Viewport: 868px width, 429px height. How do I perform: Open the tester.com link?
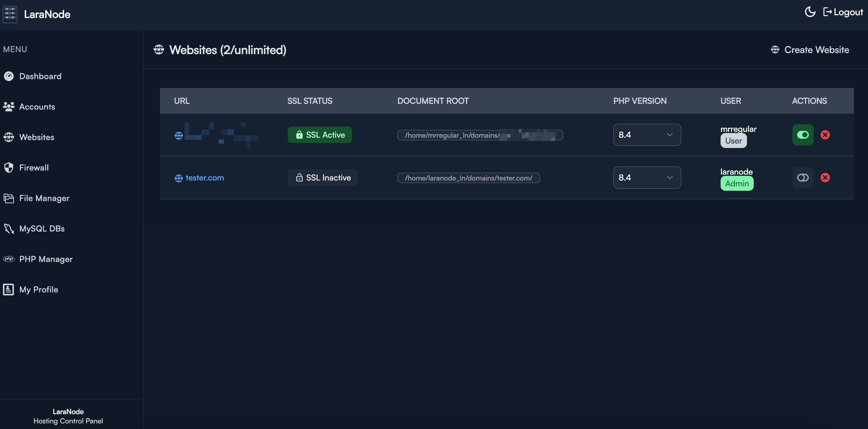click(205, 178)
